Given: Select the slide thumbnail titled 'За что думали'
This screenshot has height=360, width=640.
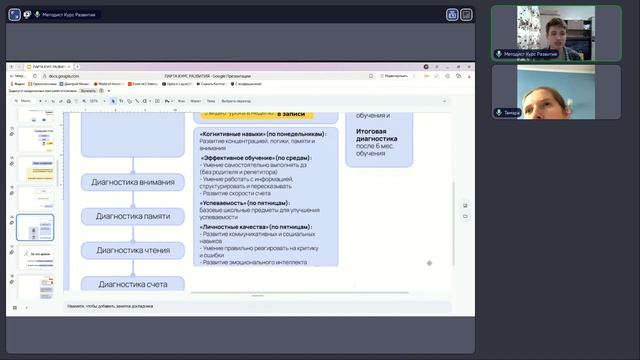Looking at the screenshot, I should click(36, 257).
